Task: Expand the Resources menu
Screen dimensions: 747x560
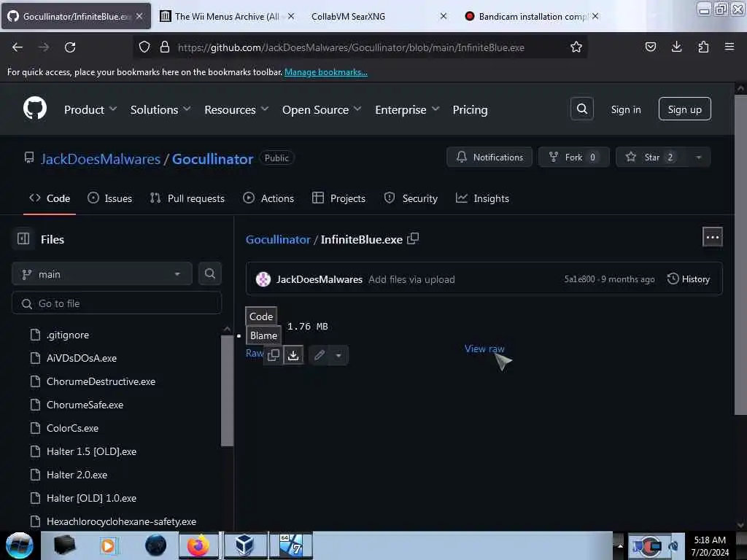Action: tap(236, 109)
